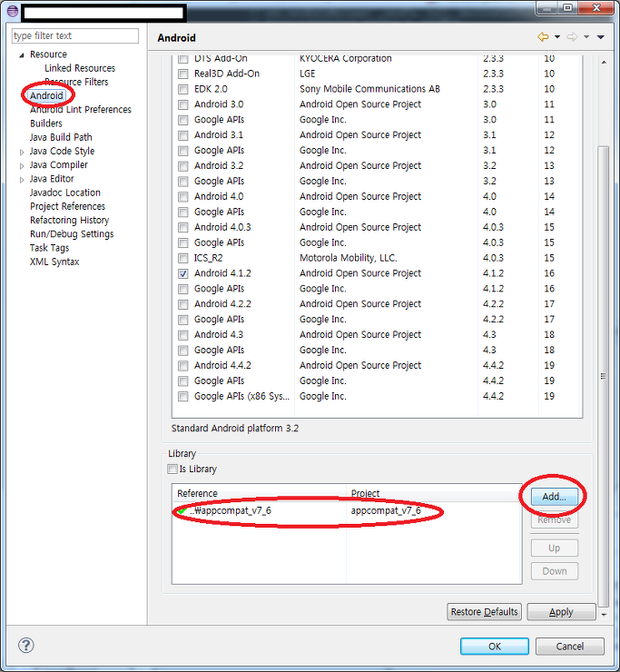Select the Android 4.3 row name

[219, 335]
